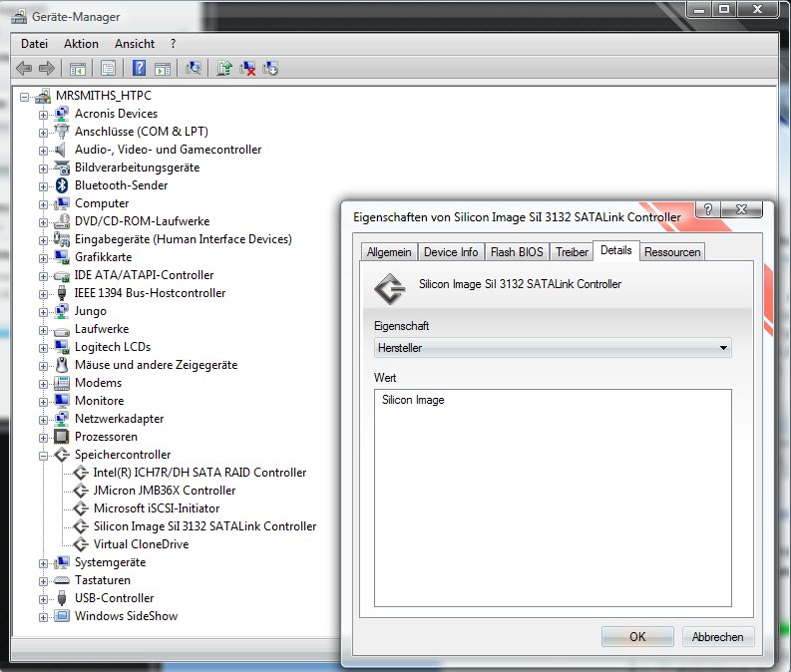Click the IEEE 1394 Bus-Hostcontroller icon
Image resolution: width=791 pixels, height=672 pixels.
click(x=62, y=293)
